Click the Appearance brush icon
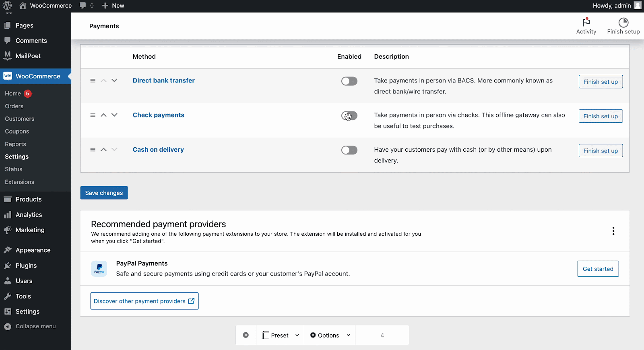The width and height of the screenshot is (644, 350). point(8,250)
